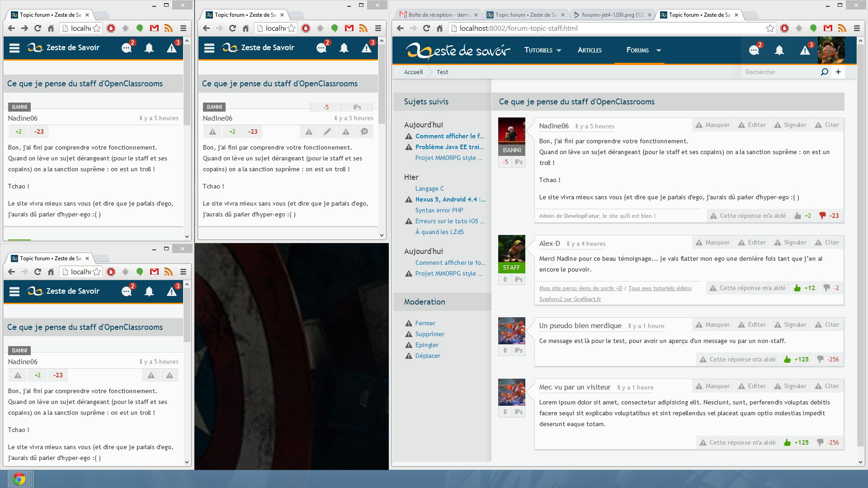Open "Langage C" topic link in sidebar
868x488 pixels.
(429, 188)
